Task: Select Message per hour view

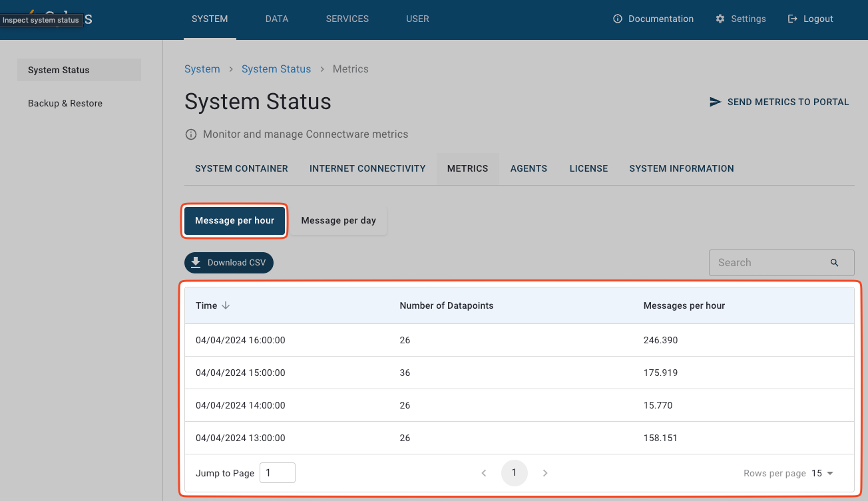Action: pyautogui.click(x=234, y=221)
